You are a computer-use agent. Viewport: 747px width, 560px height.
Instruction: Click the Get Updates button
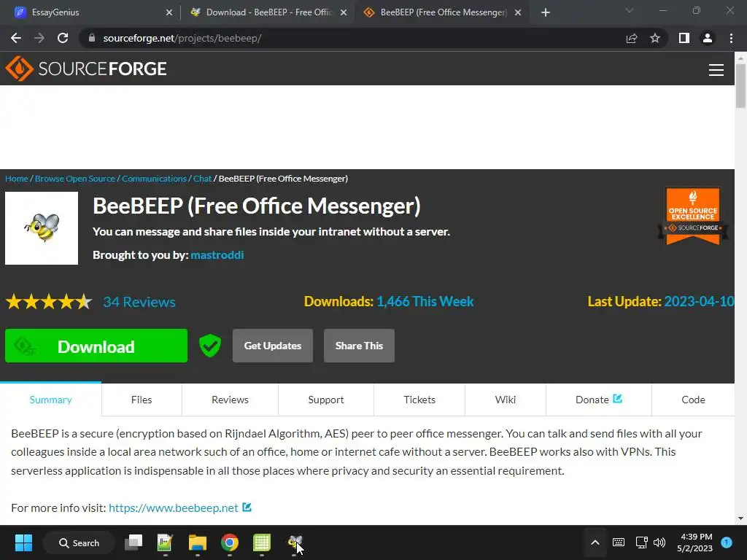(x=273, y=346)
